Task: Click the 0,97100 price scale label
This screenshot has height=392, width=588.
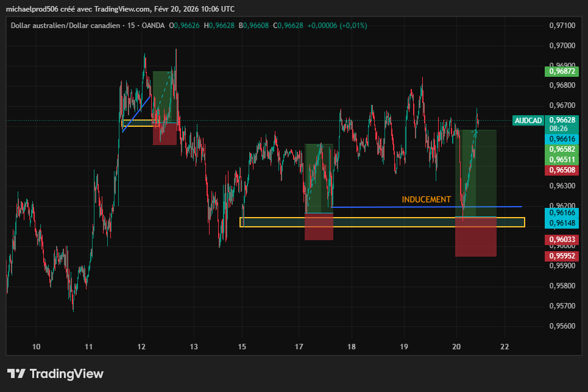Action: (562, 26)
